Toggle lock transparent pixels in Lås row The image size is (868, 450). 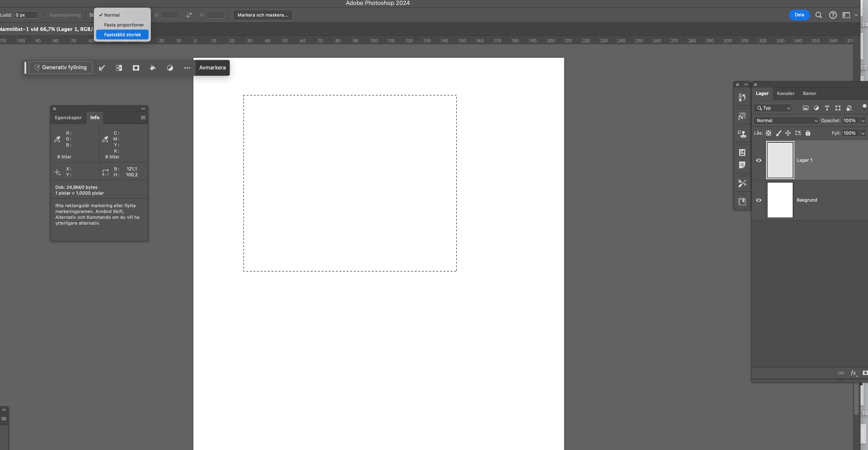point(768,133)
